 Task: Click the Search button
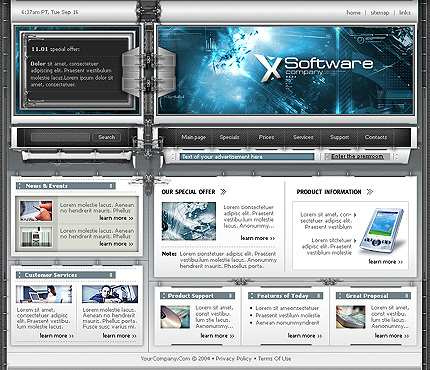click(106, 137)
